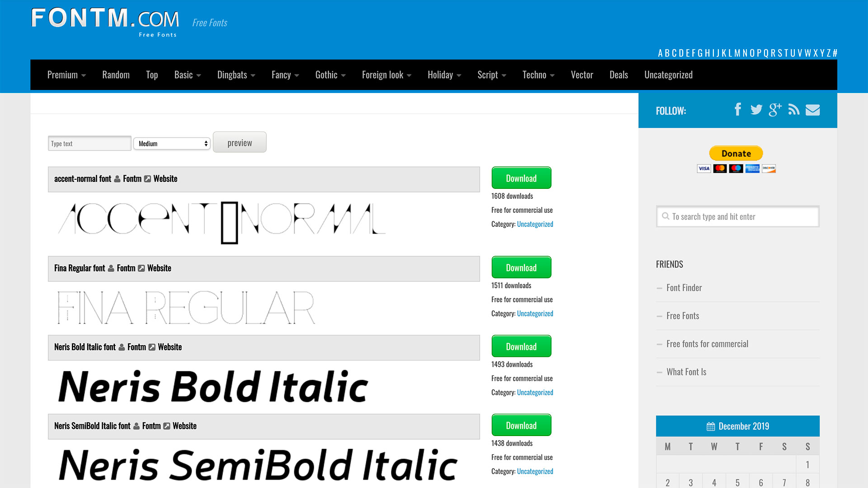Screen dimensions: 868x488
Task: Click the calendar icon in December 2019 header
Action: [x=711, y=426]
